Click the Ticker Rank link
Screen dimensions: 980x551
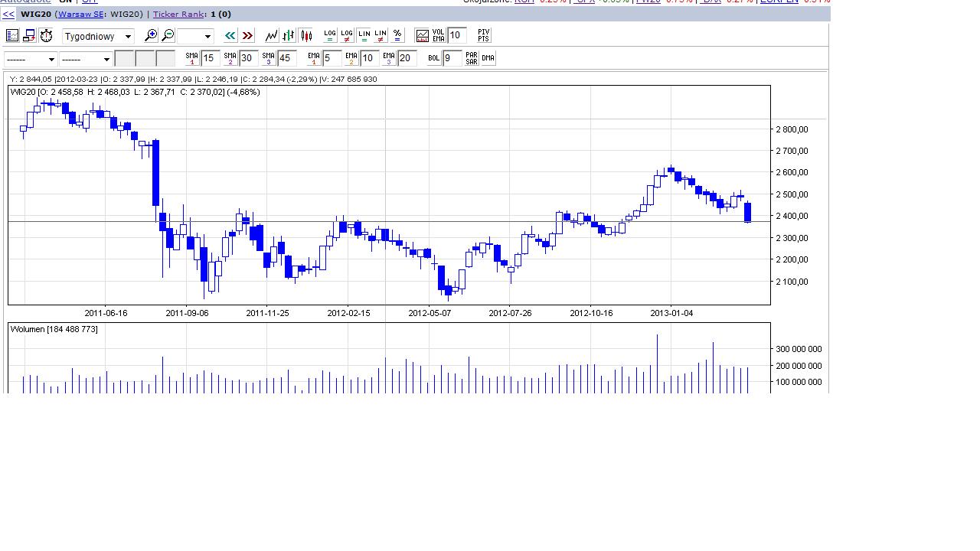178,14
